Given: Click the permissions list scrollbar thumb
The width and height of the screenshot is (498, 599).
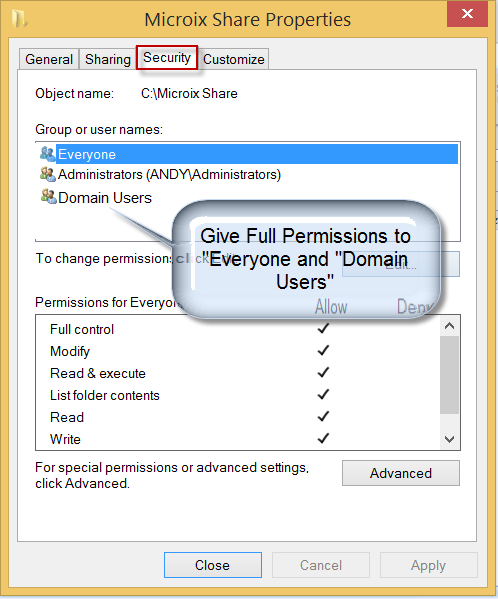Looking at the screenshot, I should (x=449, y=375).
